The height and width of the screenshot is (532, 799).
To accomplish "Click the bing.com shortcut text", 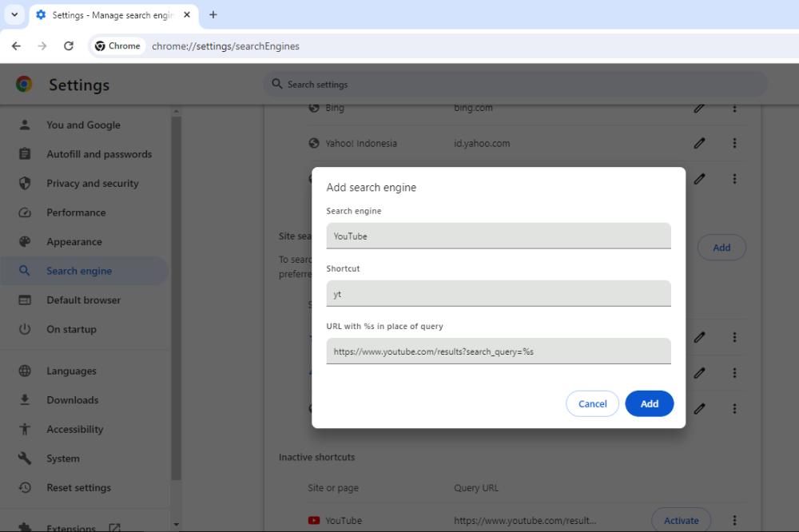I will [473, 108].
